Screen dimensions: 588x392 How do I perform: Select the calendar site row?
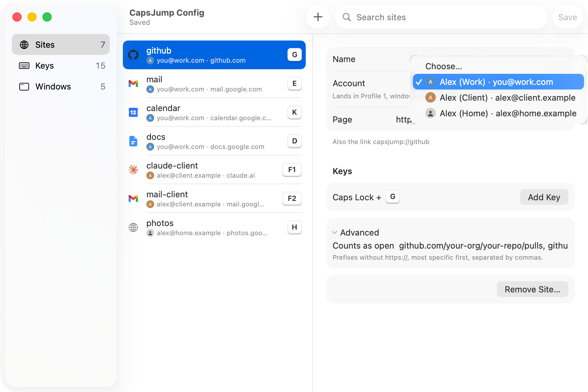tap(214, 112)
